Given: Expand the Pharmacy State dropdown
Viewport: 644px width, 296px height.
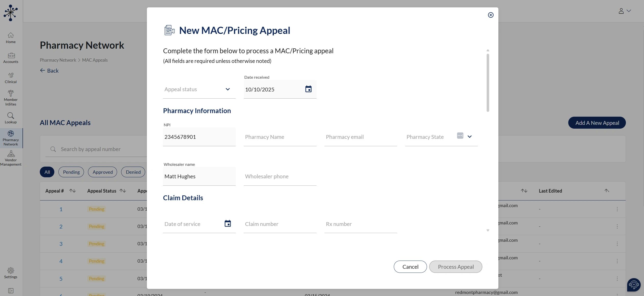Looking at the screenshot, I should pos(470,137).
